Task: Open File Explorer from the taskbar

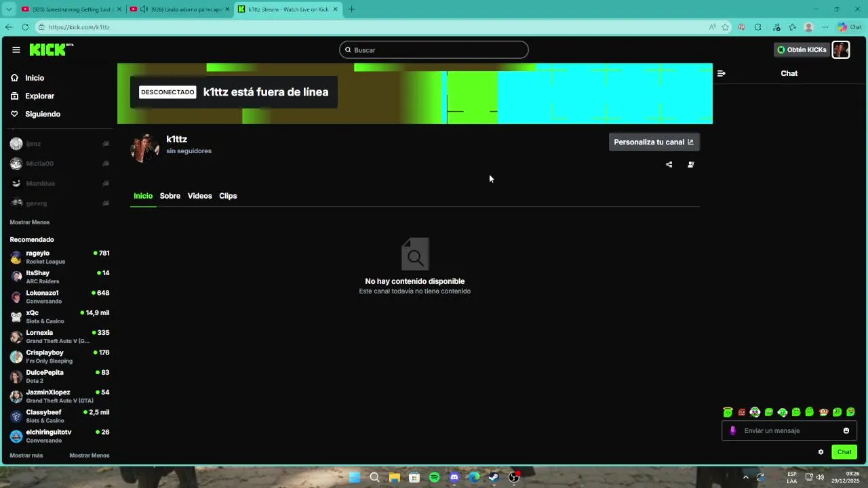Action: pos(394,477)
